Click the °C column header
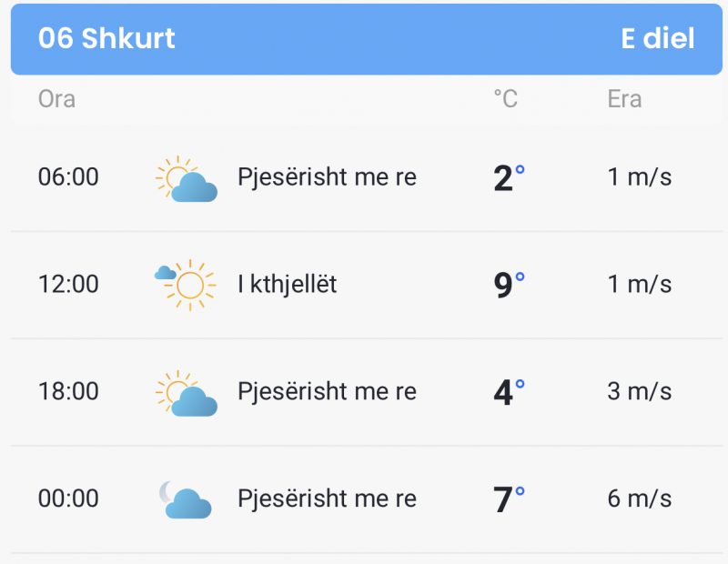This screenshot has width=728, height=564. click(505, 99)
